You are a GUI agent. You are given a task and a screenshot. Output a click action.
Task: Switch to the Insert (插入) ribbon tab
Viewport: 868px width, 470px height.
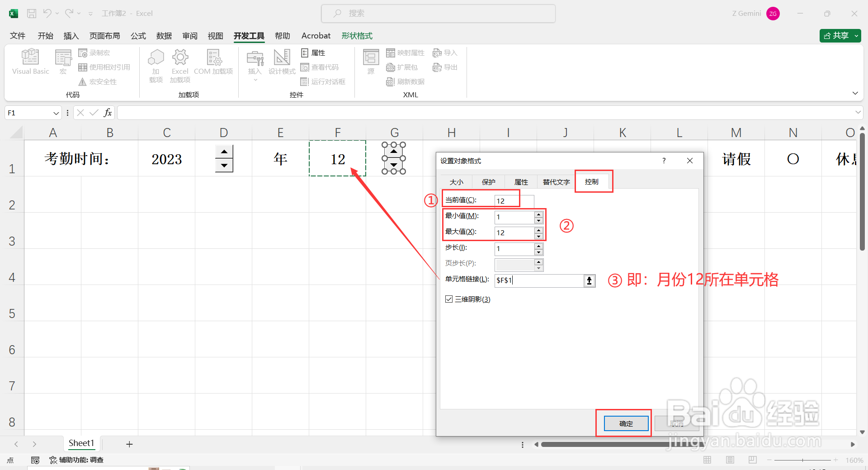[71, 36]
